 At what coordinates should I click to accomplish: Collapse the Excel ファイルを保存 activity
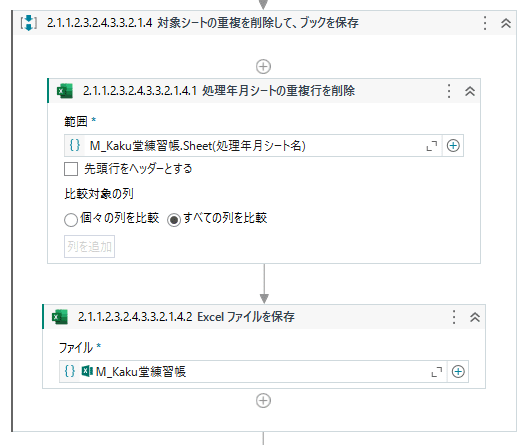point(475,317)
